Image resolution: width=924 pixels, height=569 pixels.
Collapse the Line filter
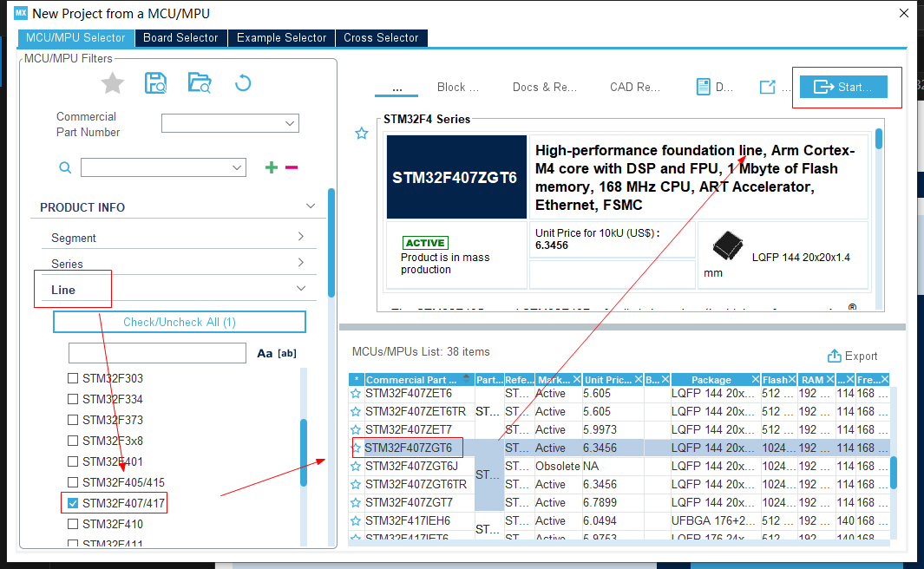(300, 289)
